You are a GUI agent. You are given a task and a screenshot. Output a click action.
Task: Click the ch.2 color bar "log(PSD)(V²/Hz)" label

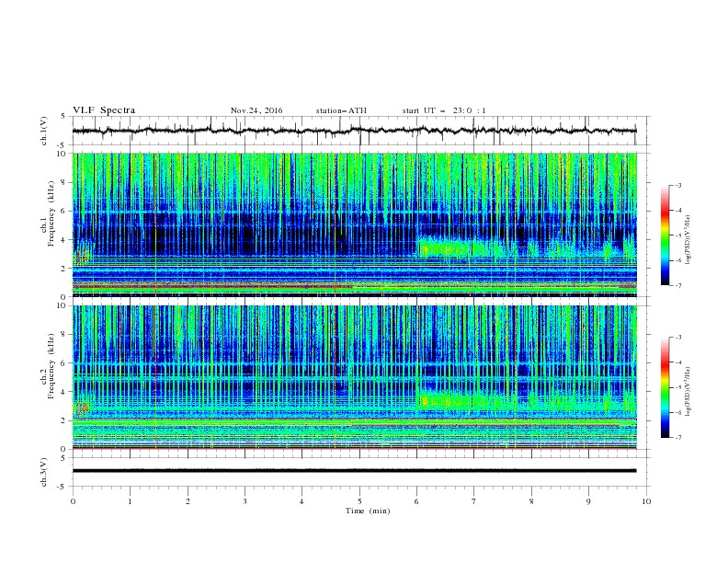coord(689,391)
